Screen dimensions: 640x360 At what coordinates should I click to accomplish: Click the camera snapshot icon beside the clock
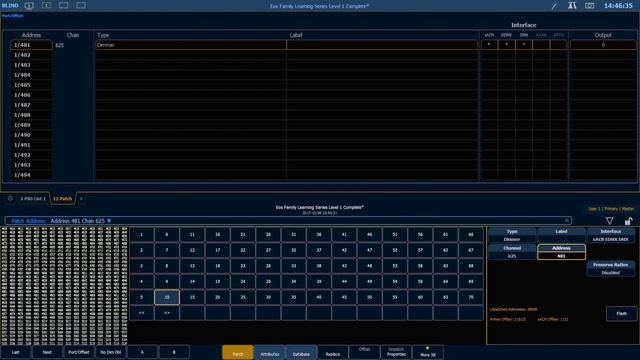[x=589, y=6]
